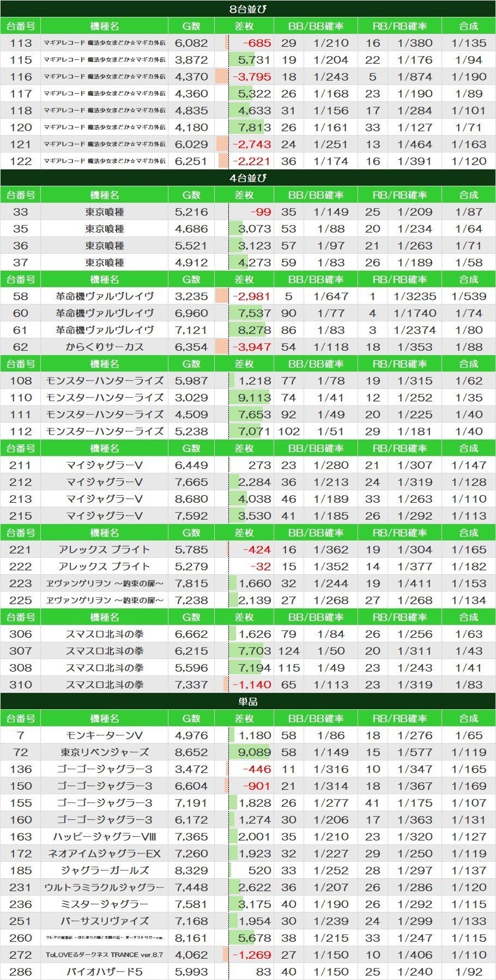Click 1/92 combined rate in row 286
Image resolution: width=496 pixels, height=980 pixels.
point(469,972)
